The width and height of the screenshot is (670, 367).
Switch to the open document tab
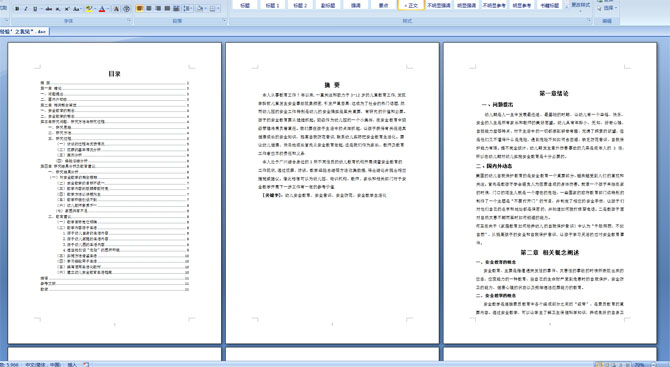(24, 32)
